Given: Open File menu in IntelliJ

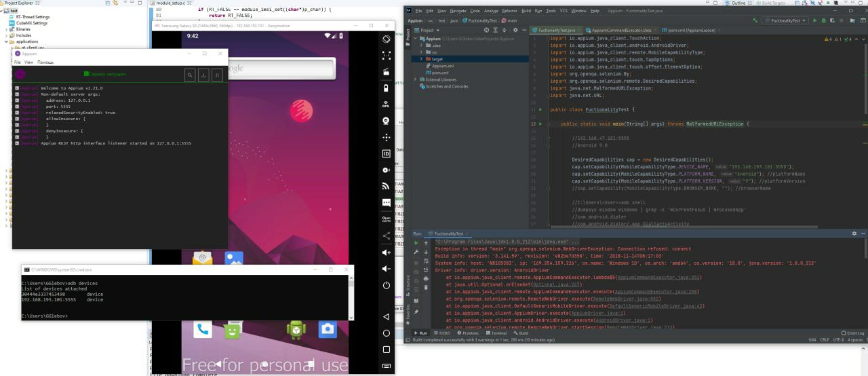Looking at the screenshot, I should pyautogui.click(x=418, y=11).
